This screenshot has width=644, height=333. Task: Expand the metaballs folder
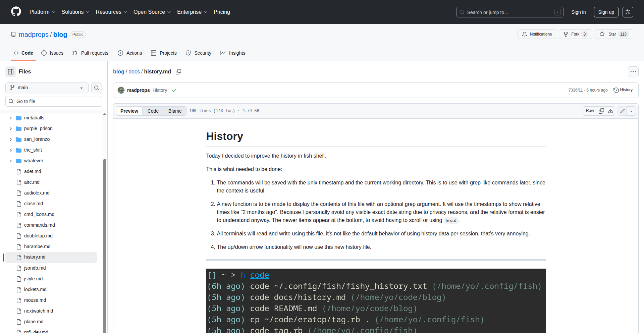pyautogui.click(x=11, y=118)
